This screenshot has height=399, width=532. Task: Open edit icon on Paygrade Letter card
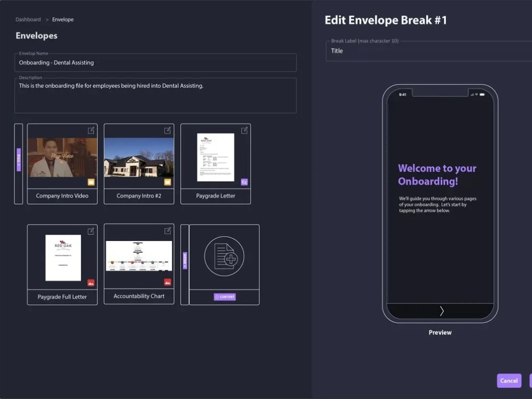pyautogui.click(x=244, y=130)
